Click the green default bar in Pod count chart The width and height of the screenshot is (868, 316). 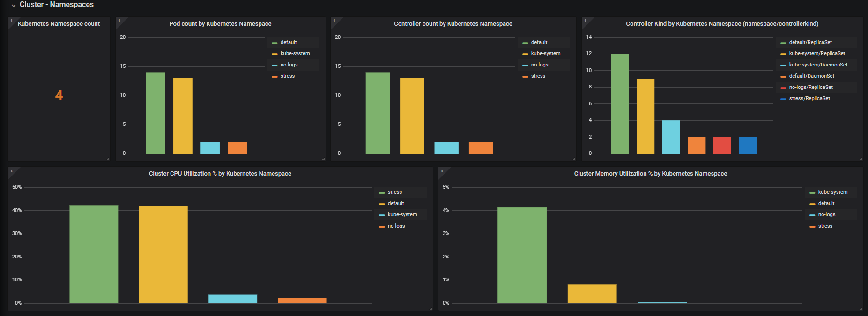[156, 113]
